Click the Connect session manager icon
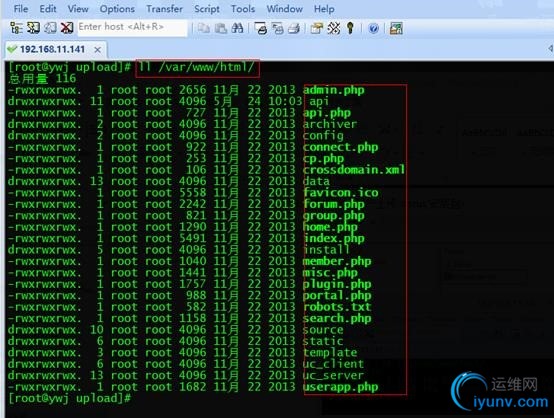 coord(16,28)
